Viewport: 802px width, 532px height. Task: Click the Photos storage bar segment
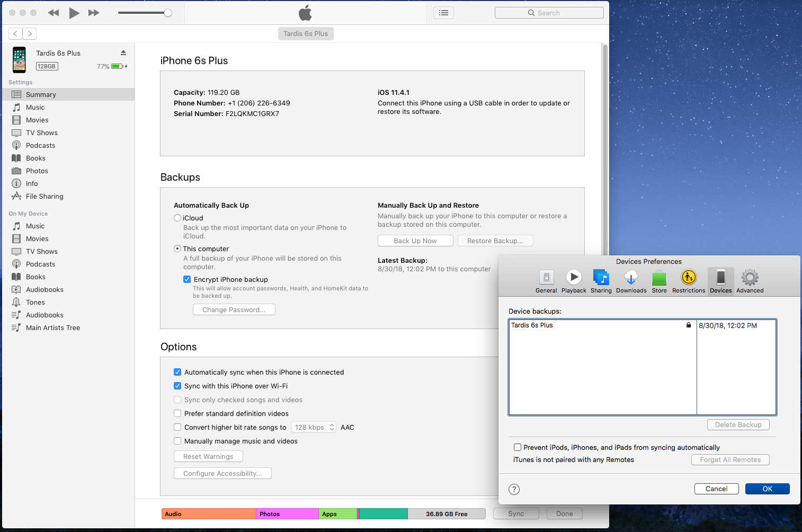(x=288, y=513)
